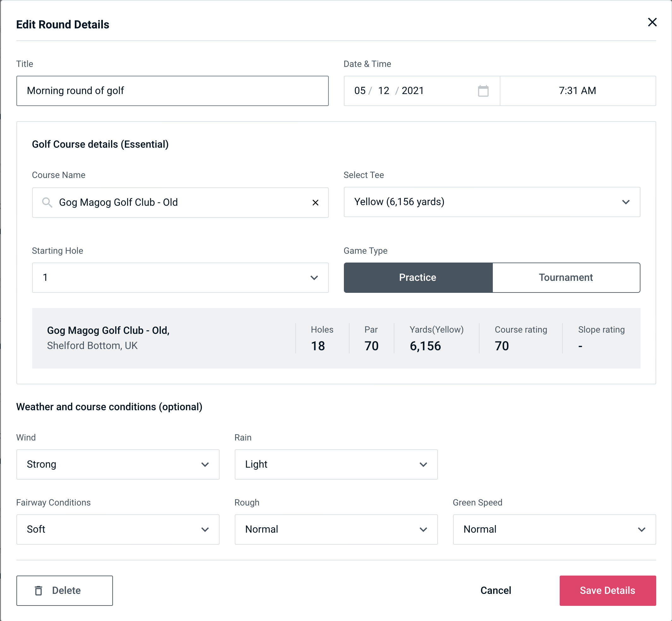Click Save Details button
672x621 pixels.
(x=608, y=591)
